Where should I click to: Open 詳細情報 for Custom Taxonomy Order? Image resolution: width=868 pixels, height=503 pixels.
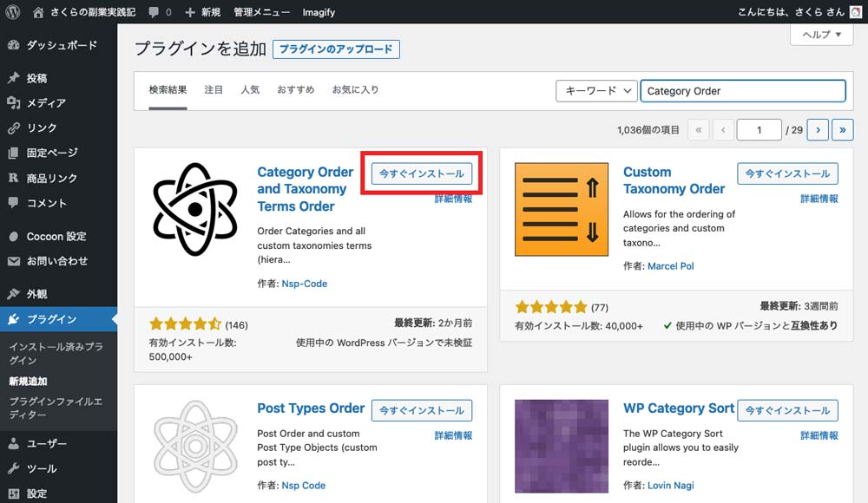(x=819, y=199)
